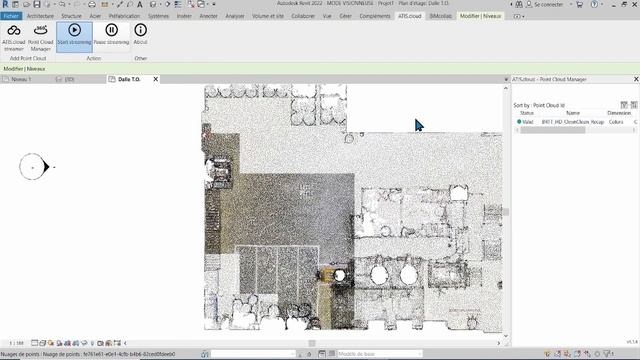Click the Name column header
This screenshot has width=640, height=360.
pos(573,113)
